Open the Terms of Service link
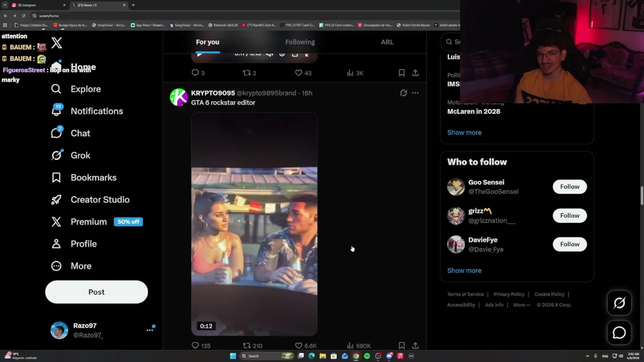 [465, 294]
